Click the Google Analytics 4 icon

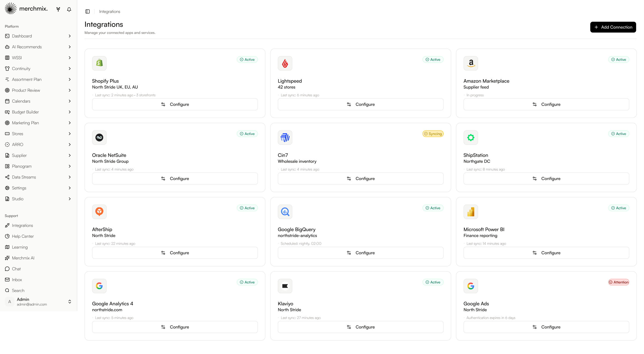(99, 286)
